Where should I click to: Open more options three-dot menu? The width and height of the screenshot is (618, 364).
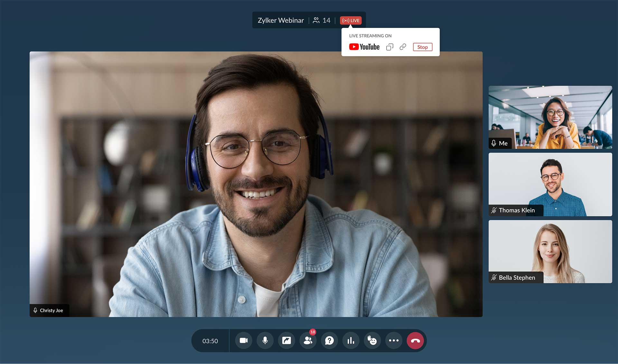click(x=394, y=341)
